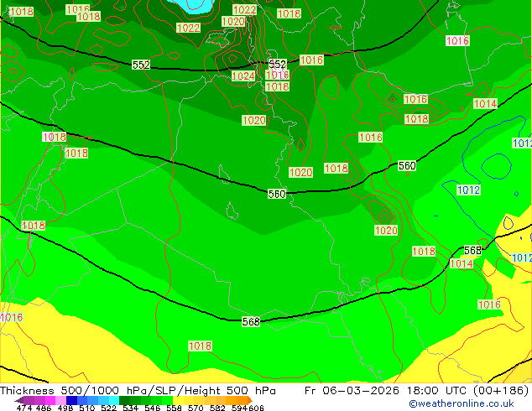Image resolution: width=532 pixels, height=411 pixels.
Task: Click the 1014 label directly below the 568 label
Action: point(462,263)
